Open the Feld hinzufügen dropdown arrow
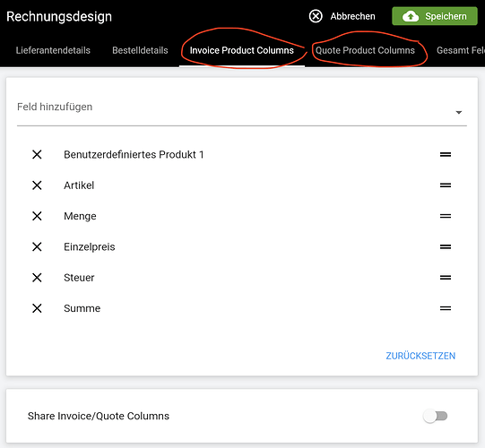 [x=459, y=112]
